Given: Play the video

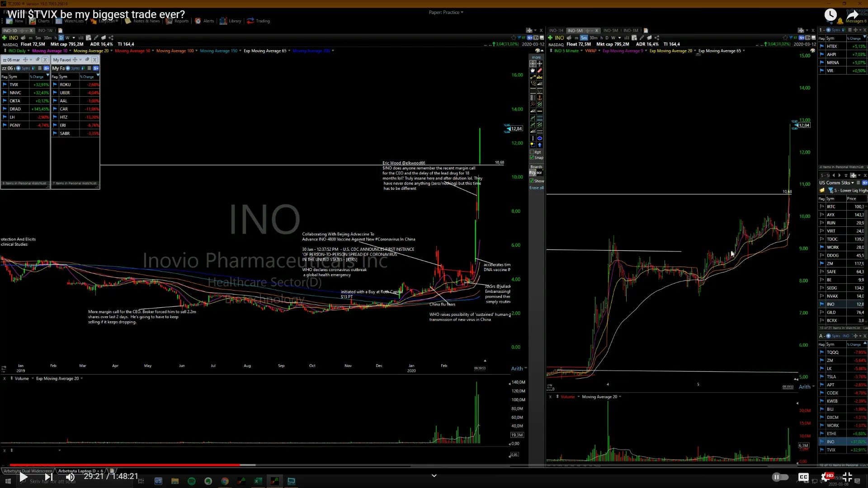Looking at the screenshot, I should point(24,477).
